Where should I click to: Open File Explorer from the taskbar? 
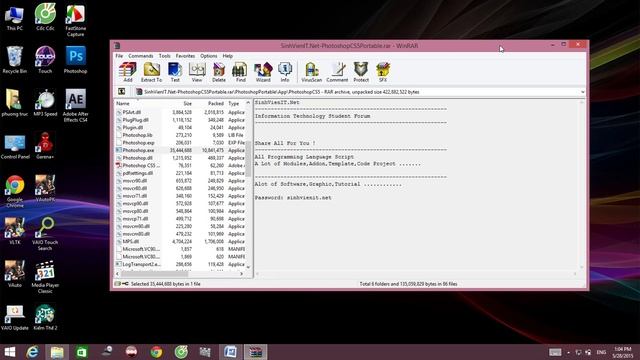coord(57,352)
